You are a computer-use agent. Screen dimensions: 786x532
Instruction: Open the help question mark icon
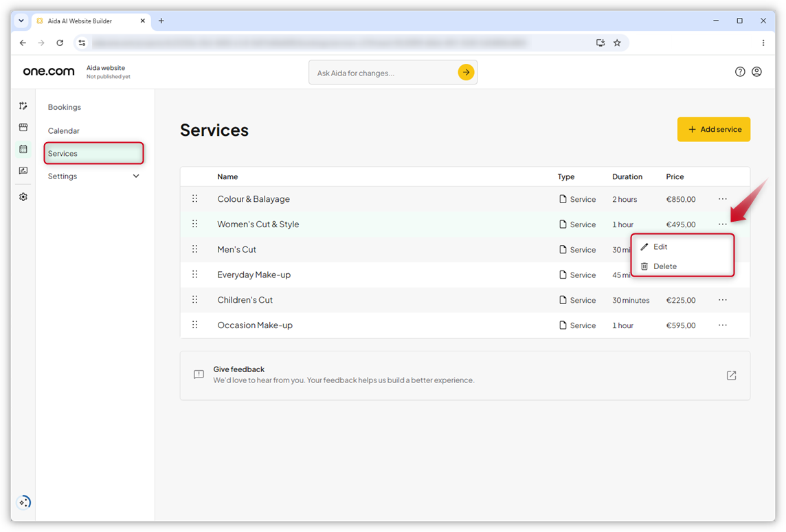tap(740, 71)
